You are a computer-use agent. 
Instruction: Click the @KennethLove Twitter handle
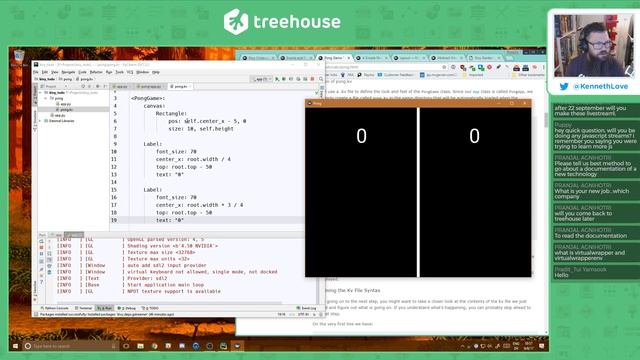[600, 87]
